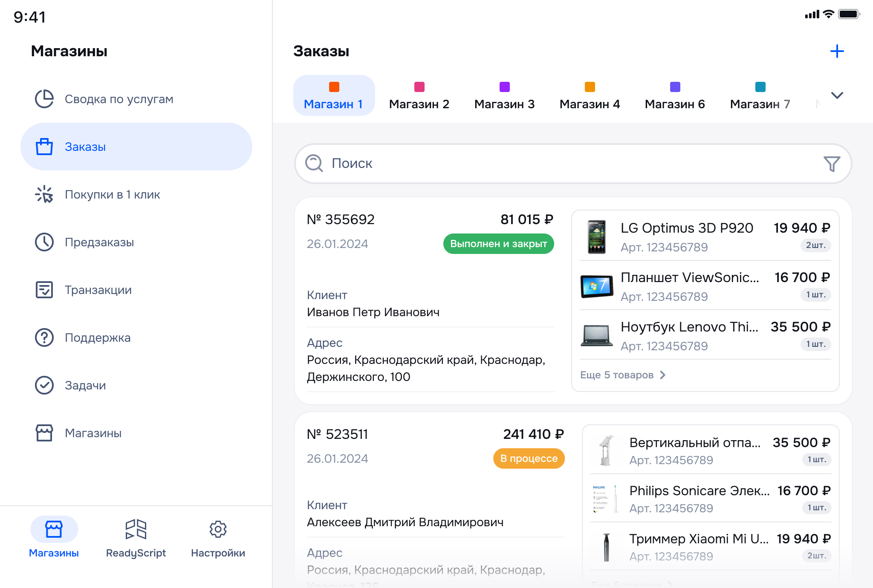Open Philips Sonicare product thumbnail
This screenshot has width=873, height=588.
(x=606, y=499)
